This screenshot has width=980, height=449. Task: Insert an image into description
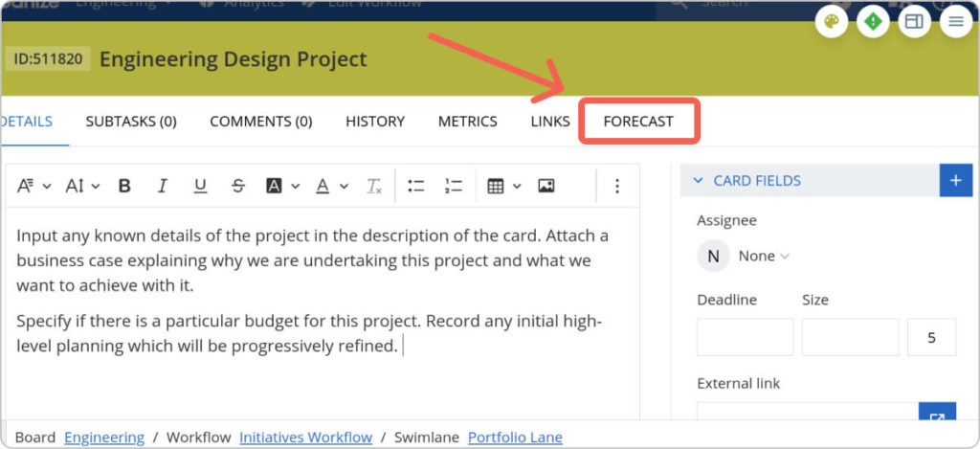[x=546, y=186]
